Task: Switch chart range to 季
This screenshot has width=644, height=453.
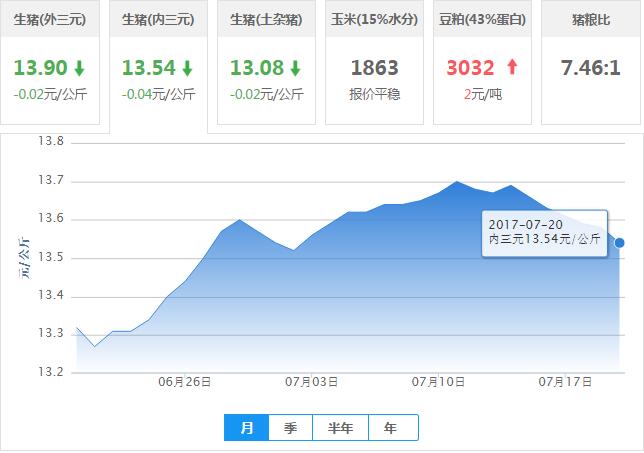Action: coord(290,428)
